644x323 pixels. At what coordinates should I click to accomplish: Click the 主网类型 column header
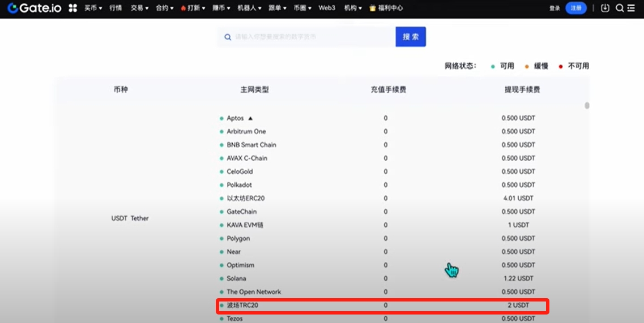point(255,89)
